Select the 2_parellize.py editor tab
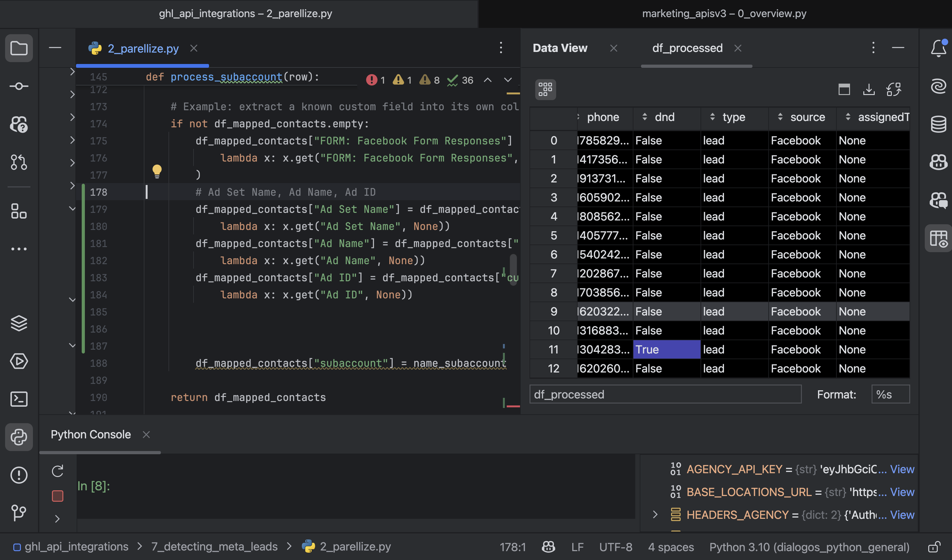Viewport: 952px width, 560px height. [x=143, y=48]
